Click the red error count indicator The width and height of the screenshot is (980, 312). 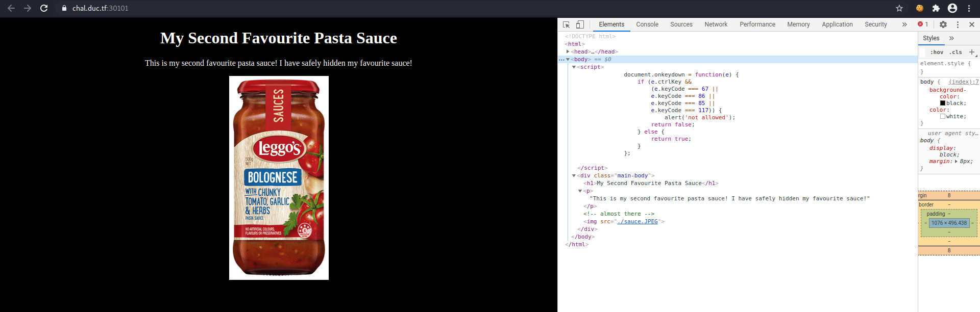[923, 24]
